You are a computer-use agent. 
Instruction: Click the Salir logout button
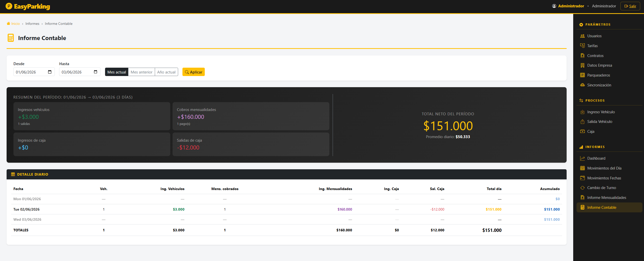coord(630,6)
